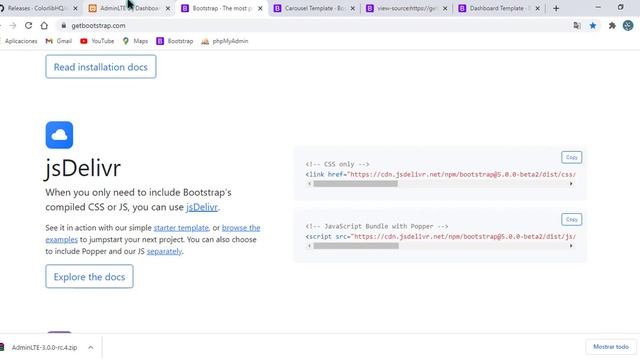Open the Gmail bookmark
Viewport: 640px width, 360px height.
coord(59,41)
